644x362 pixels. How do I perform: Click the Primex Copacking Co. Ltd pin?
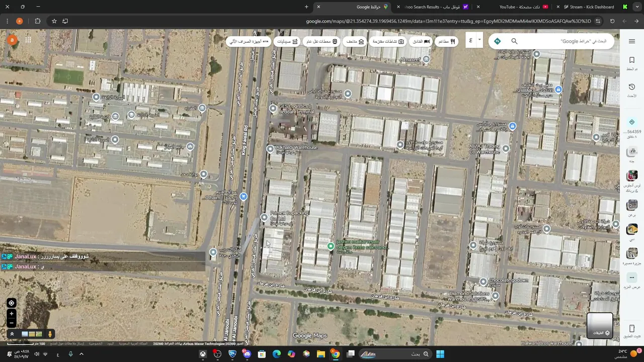coord(264,217)
